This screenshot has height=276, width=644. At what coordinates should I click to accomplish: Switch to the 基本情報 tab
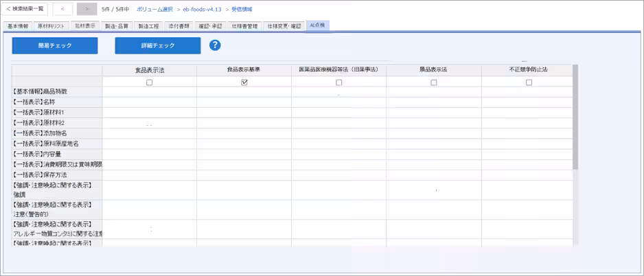click(18, 26)
